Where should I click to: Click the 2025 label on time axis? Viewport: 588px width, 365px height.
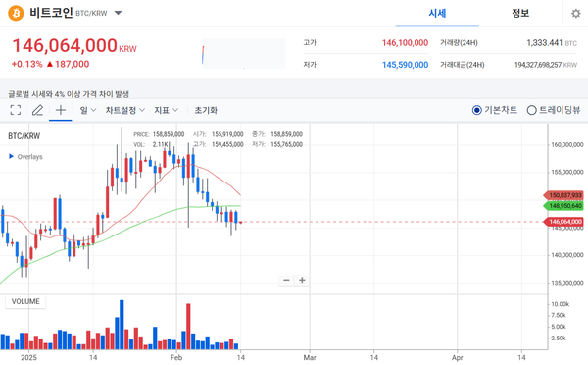click(x=28, y=357)
